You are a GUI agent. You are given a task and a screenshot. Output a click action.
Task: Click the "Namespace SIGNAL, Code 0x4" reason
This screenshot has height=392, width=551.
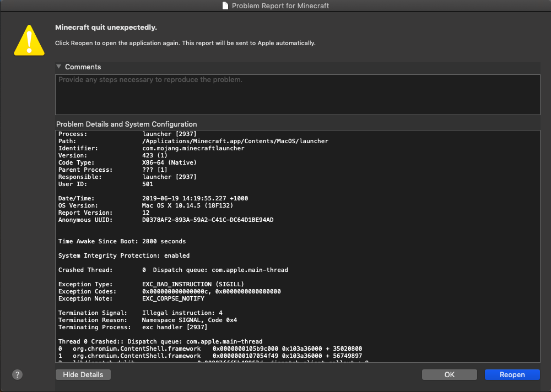[190, 320]
